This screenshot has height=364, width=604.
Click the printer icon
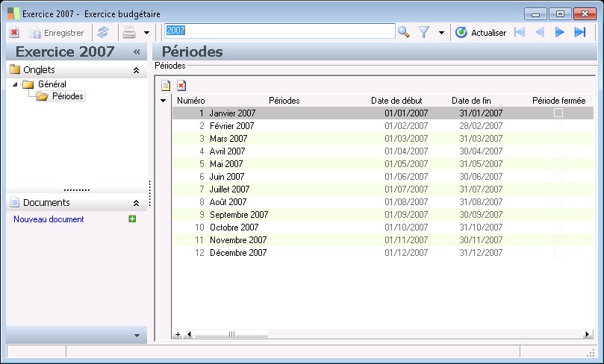coord(129,32)
